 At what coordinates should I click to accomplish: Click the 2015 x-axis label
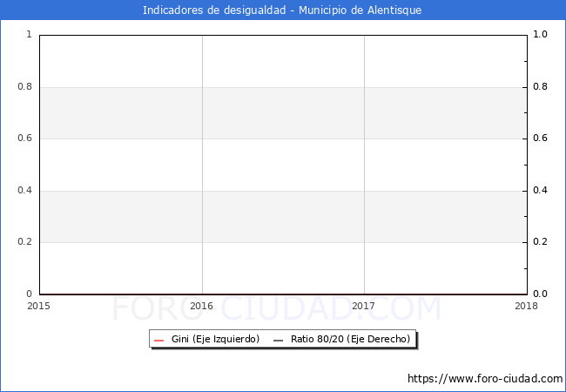38,306
